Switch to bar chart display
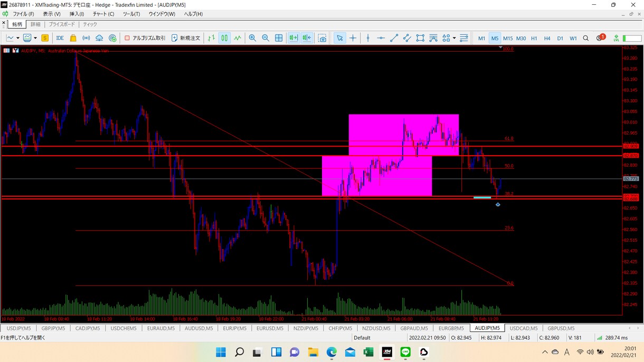644x362 pixels. coord(212,38)
